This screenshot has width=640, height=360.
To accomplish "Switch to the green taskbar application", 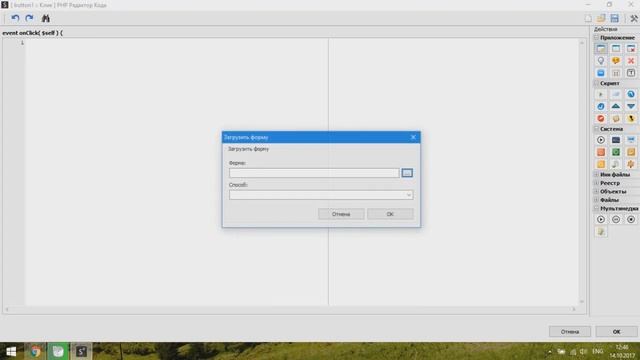I will [x=58, y=351].
